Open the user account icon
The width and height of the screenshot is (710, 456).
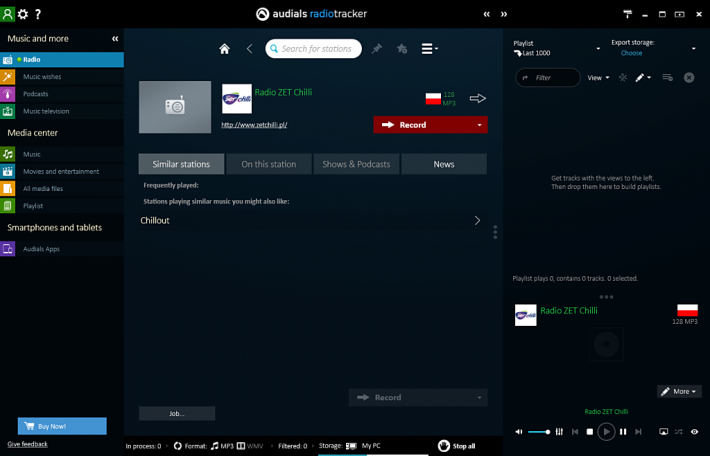coord(7,14)
